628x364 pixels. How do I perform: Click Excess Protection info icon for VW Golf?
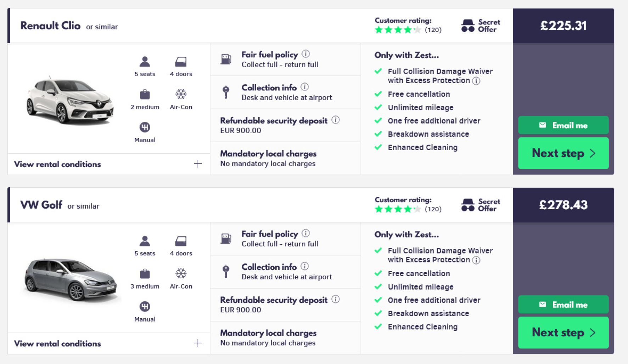coord(476,260)
